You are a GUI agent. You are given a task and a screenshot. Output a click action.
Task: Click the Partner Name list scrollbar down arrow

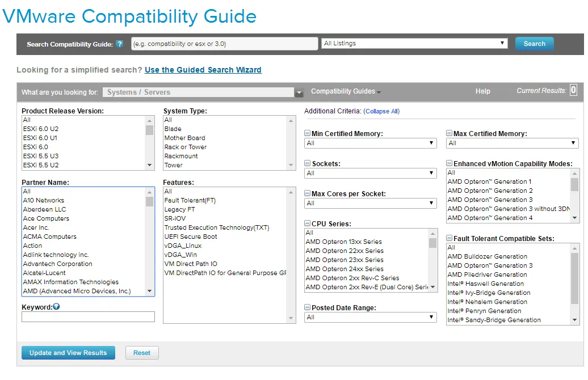coord(150,291)
